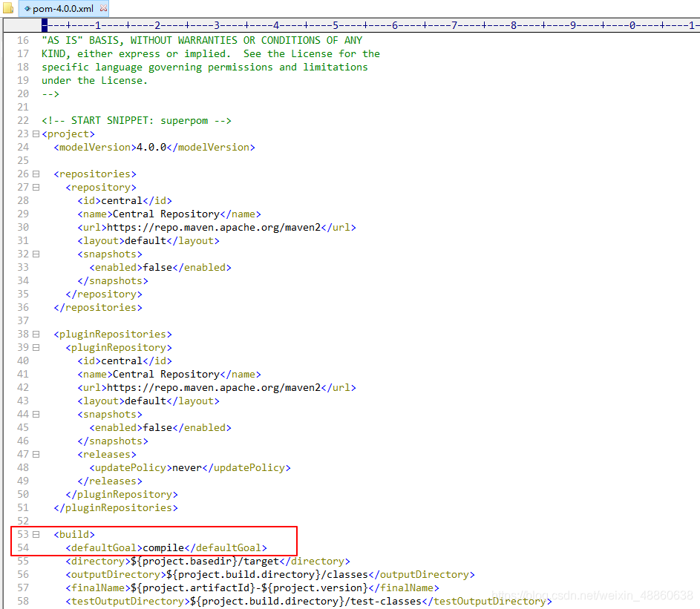Click the modelVersion value 4.0.0

coord(151,147)
